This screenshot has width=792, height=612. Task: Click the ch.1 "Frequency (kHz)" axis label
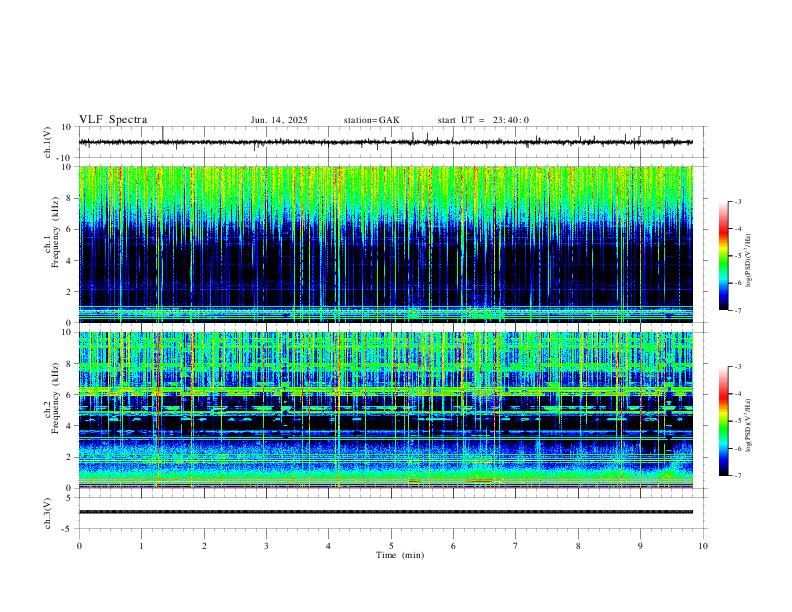55,232
